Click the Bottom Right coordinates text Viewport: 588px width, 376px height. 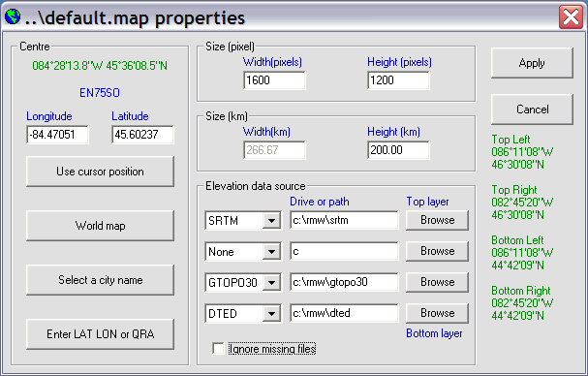(x=521, y=302)
